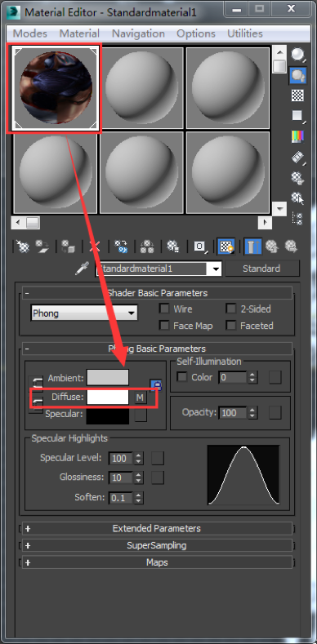Click the sample slots vertical scrollbar down arrow
Screen dimensions: 317x644
pos(279,209)
